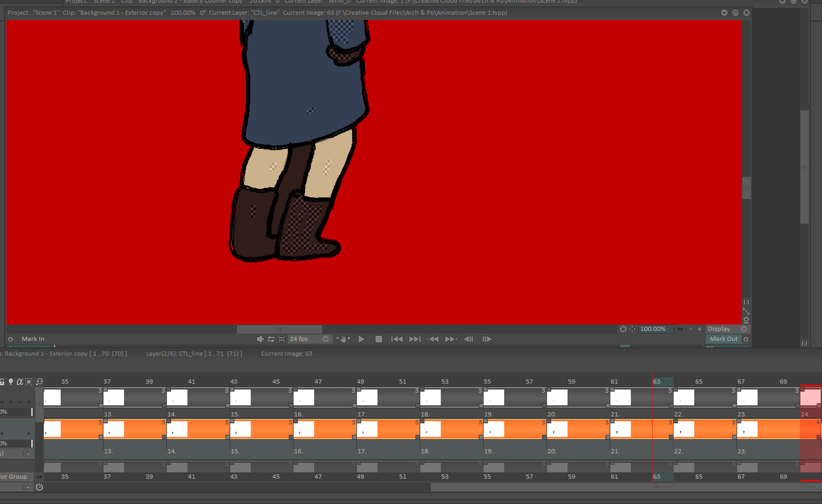Select orange CTL_line thumbnail at instance 17
The width and height of the screenshot is (822, 504).
367,429
